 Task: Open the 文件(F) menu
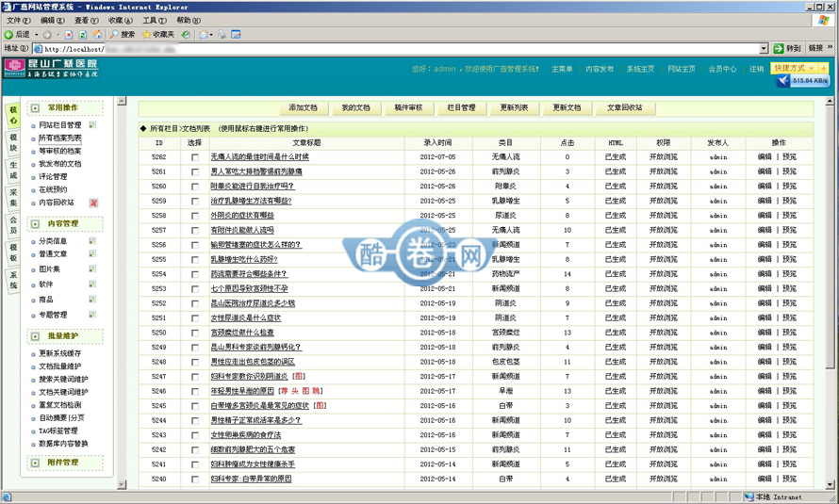(x=18, y=21)
